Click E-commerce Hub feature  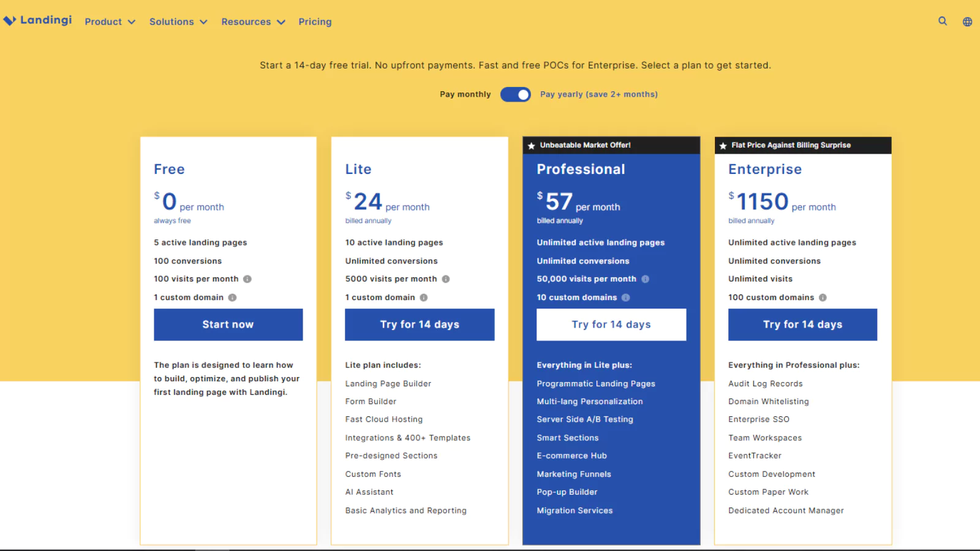572,455
